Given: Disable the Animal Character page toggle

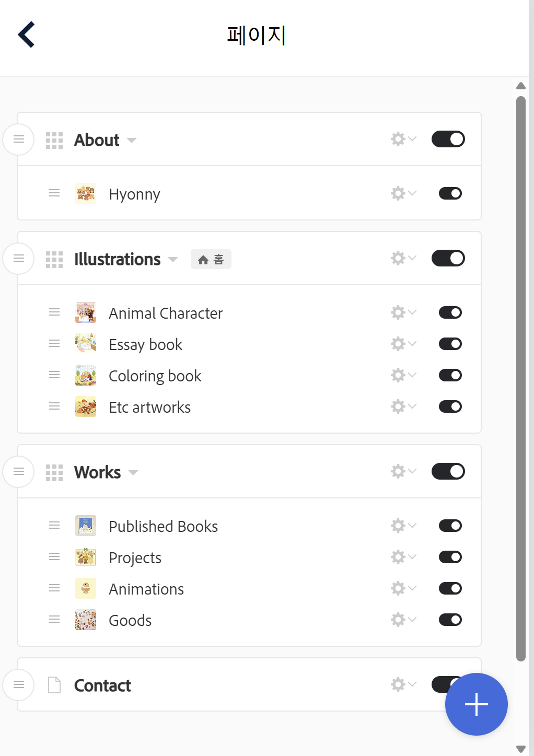Looking at the screenshot, I should pos(450,312).
